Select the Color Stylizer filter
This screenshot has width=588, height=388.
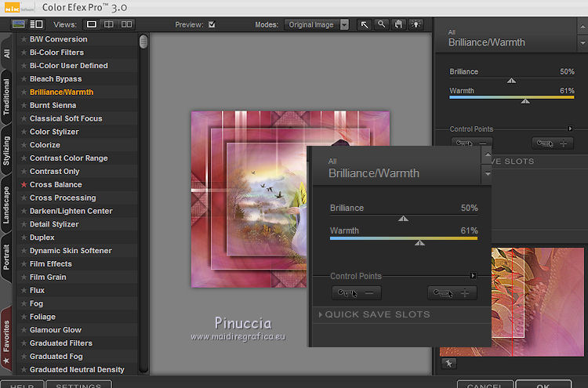coord(54,132)
